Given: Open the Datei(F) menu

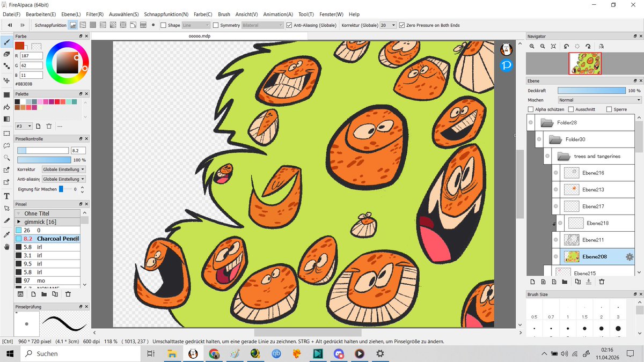Looking at the screenshot, I should 12,14.
